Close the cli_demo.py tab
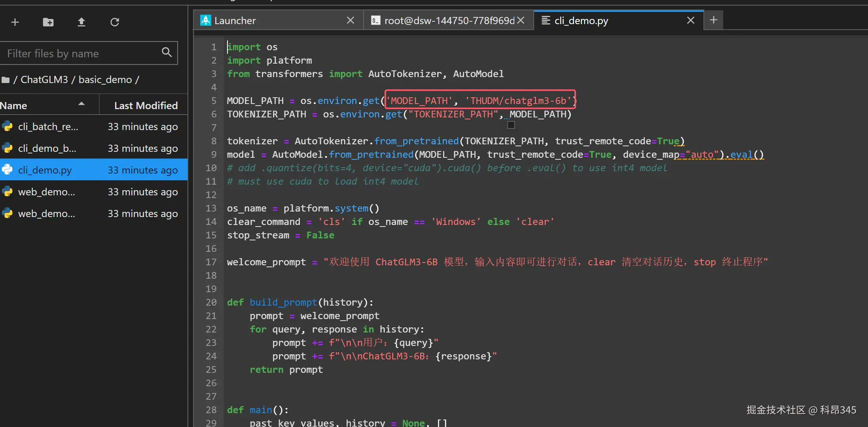868x427 pixels. [691, 20]
